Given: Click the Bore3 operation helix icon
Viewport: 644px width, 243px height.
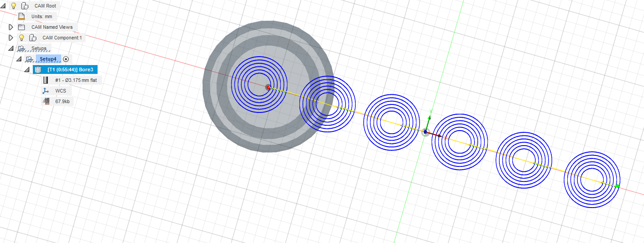Looking at the screenshot, I should click(38, 69).
